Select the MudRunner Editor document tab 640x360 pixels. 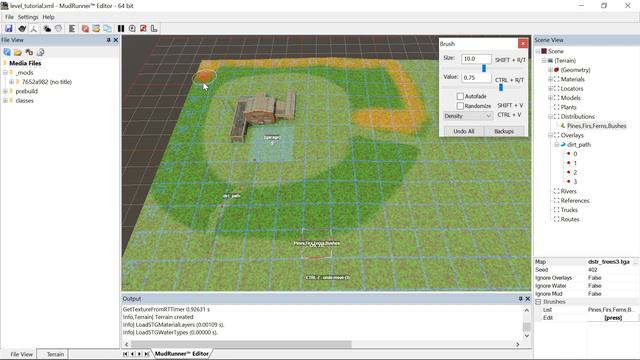click(182, 354)
